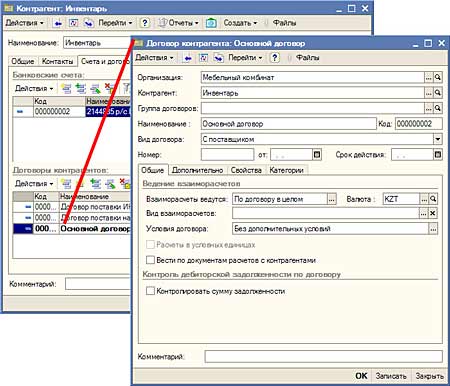
Task: Click Файлы in Договор window toolbar
Action: [x=307, y=58]
